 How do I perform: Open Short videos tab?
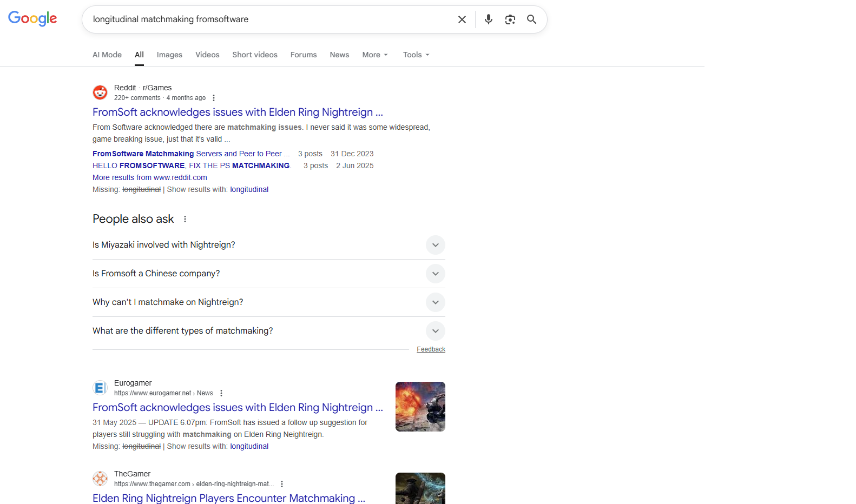click(x=255, y=55)
